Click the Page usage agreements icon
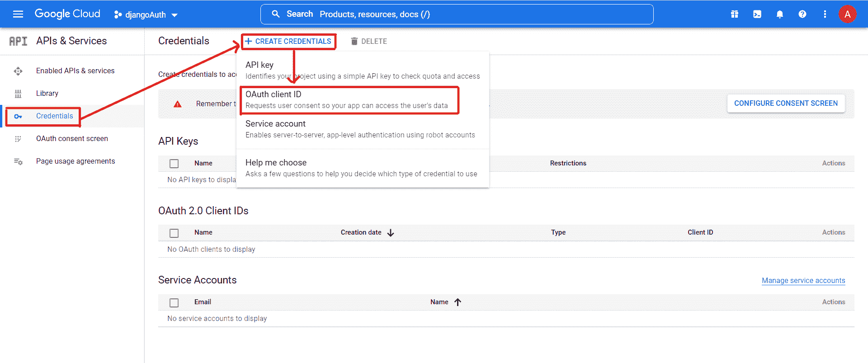 point(18,161)
